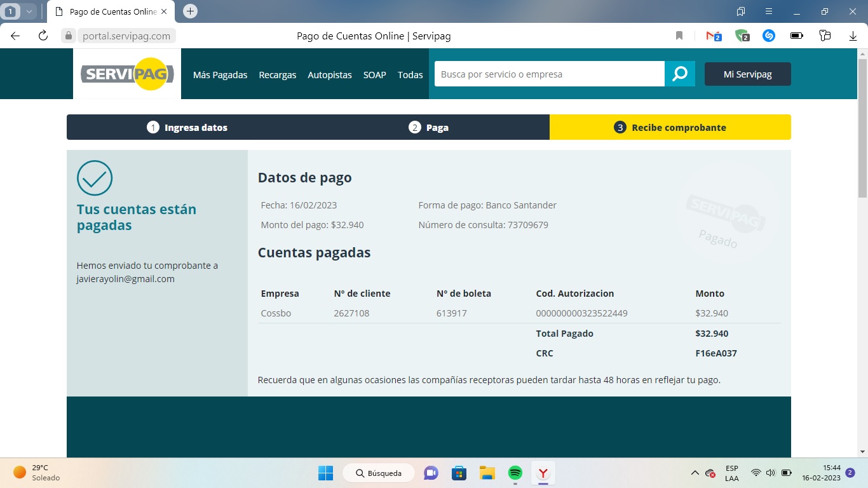Open the Shazam browser extension
Screen dimensions: 868x488
click(768, 36)
